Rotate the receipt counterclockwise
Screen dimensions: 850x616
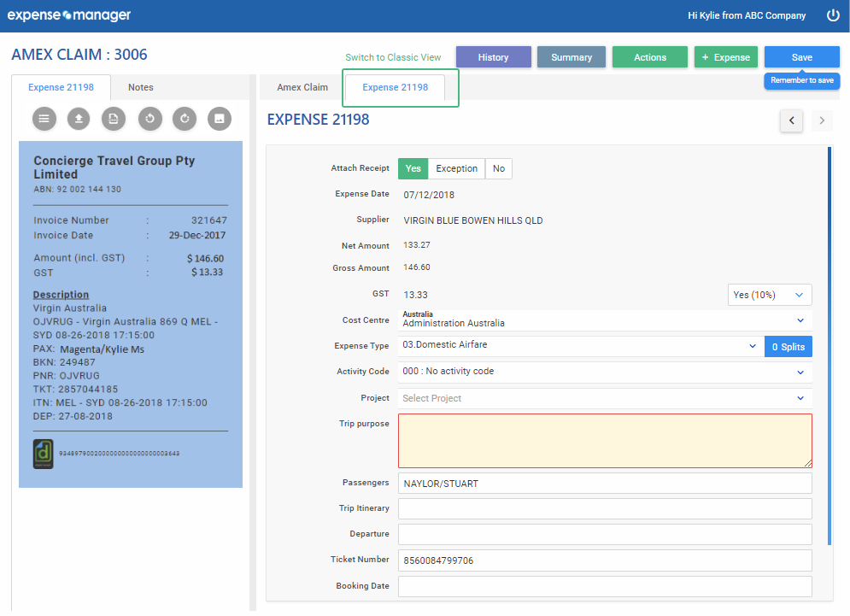(150, 119)
